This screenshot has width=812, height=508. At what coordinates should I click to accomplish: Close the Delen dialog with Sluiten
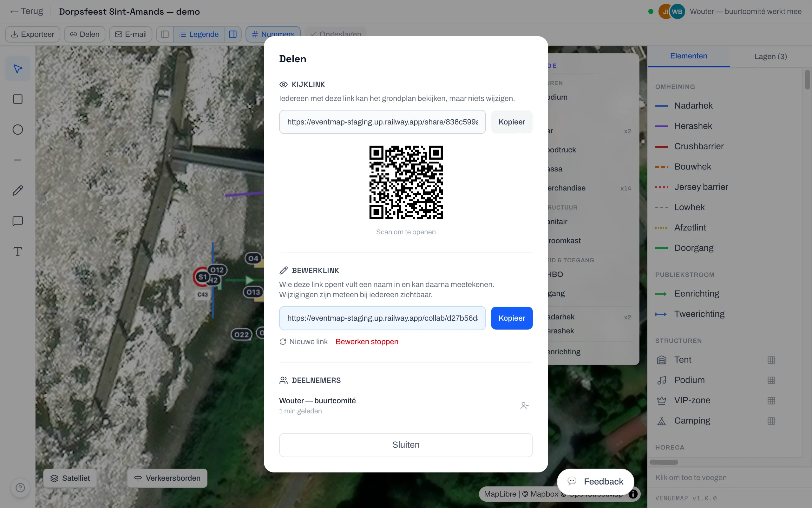(x=406, y=445)
